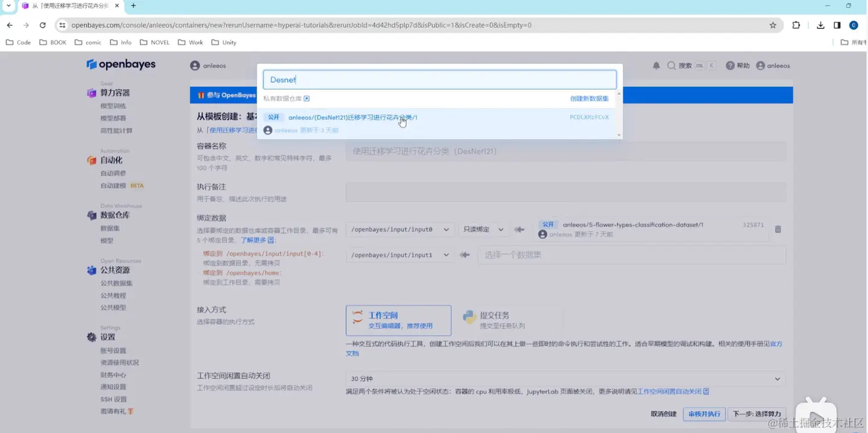Open the browser tab search dropdown
This screenshot has height=433, width=868.
tap(8, 6)
